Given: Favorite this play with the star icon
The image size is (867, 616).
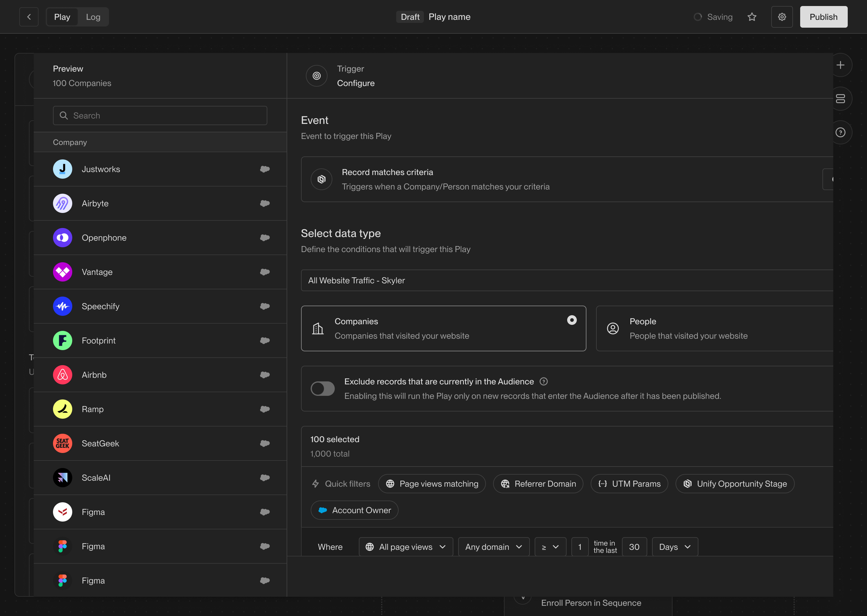Looking at the screenshot, I should [x=752, y=17].
